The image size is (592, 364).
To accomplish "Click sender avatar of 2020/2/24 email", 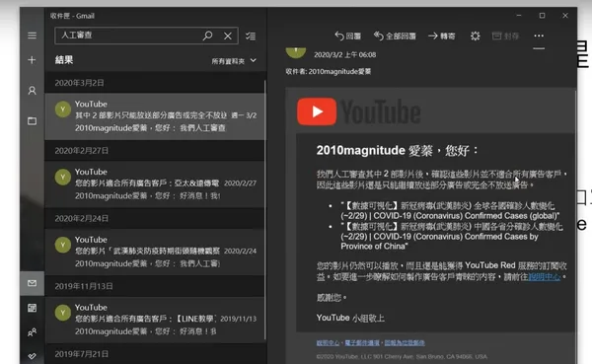I will (x=63, y=245).
